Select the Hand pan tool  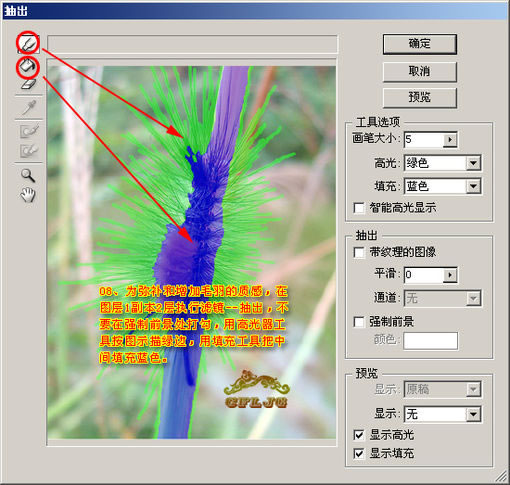click(x=28, y=195)
